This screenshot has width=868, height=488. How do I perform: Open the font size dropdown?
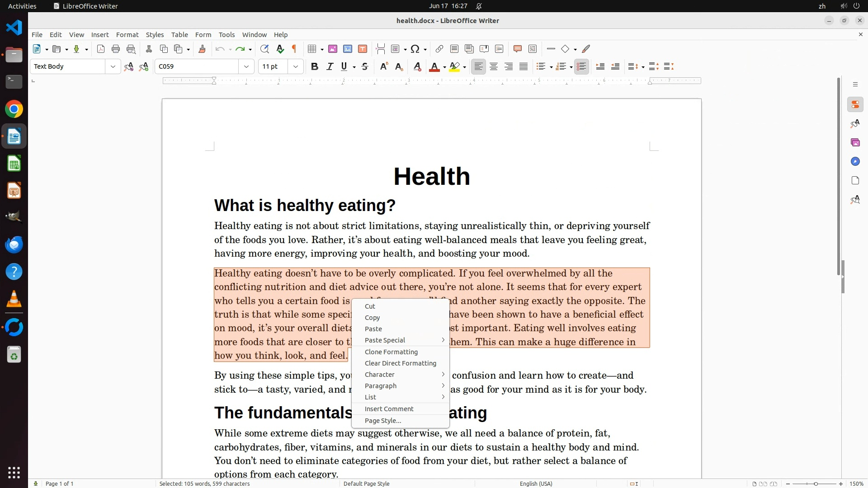coord(296,67)
